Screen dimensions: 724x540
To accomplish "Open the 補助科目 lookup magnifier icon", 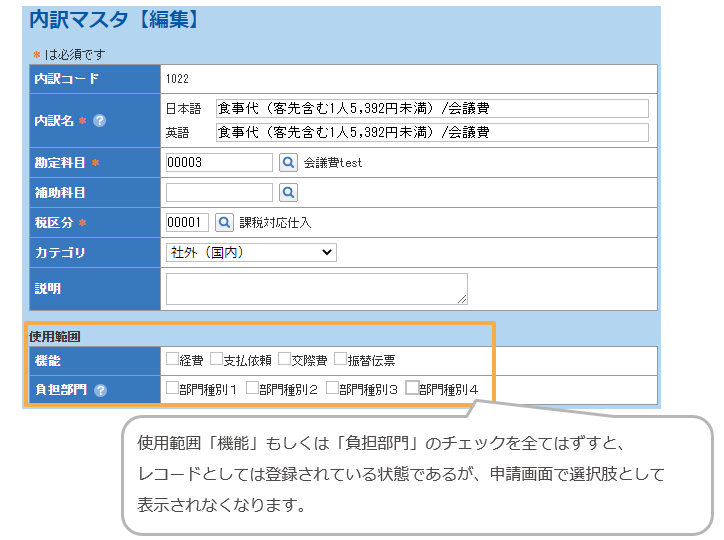I will [x=288, y=192].
